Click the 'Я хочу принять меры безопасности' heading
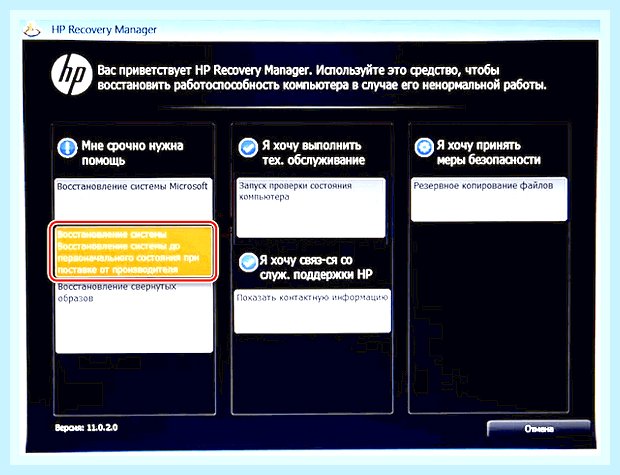Viewport: 620px width, 475px height. tap(488, 153)
